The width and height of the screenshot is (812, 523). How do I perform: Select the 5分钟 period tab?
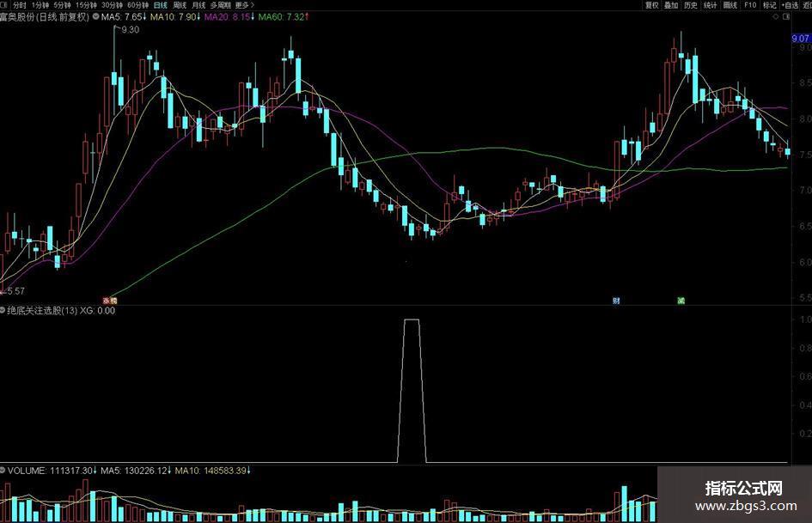click(x=62, y=4)
